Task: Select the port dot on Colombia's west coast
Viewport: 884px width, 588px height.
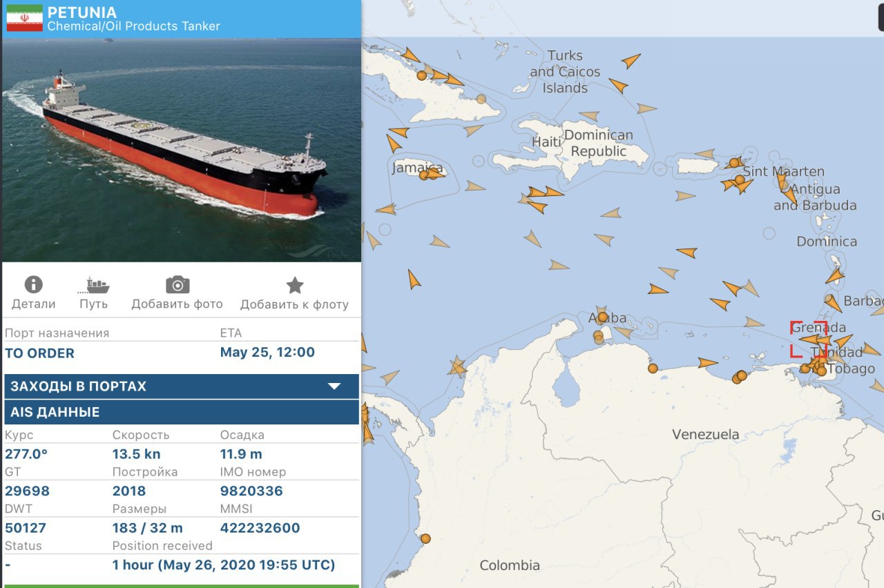Action: [x=425, y=538]
